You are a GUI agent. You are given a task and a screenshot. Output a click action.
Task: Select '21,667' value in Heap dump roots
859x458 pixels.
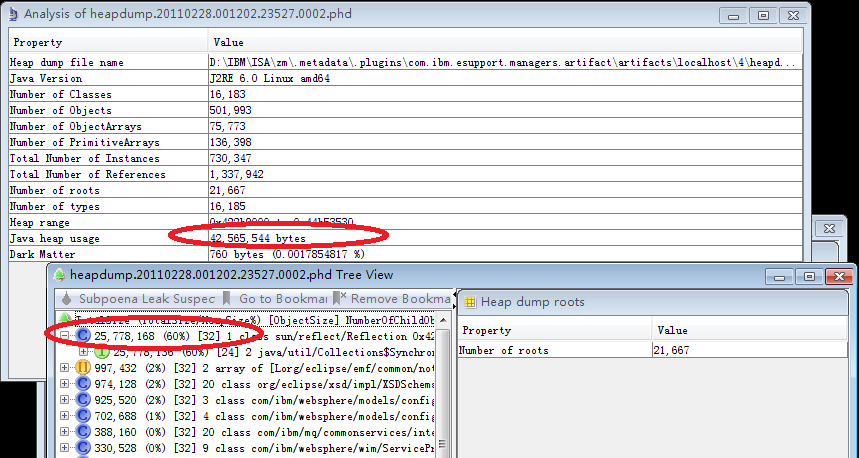[x=750, y=350]
